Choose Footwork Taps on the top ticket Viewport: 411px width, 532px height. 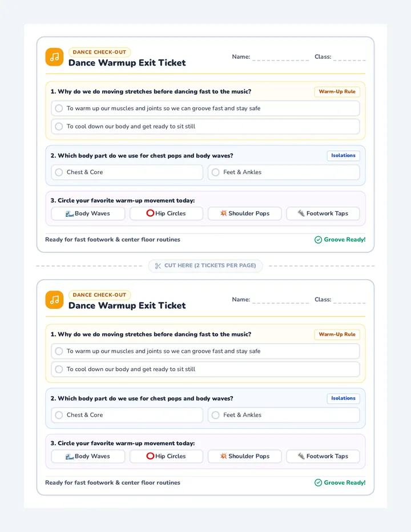click(x=323, y=213)
